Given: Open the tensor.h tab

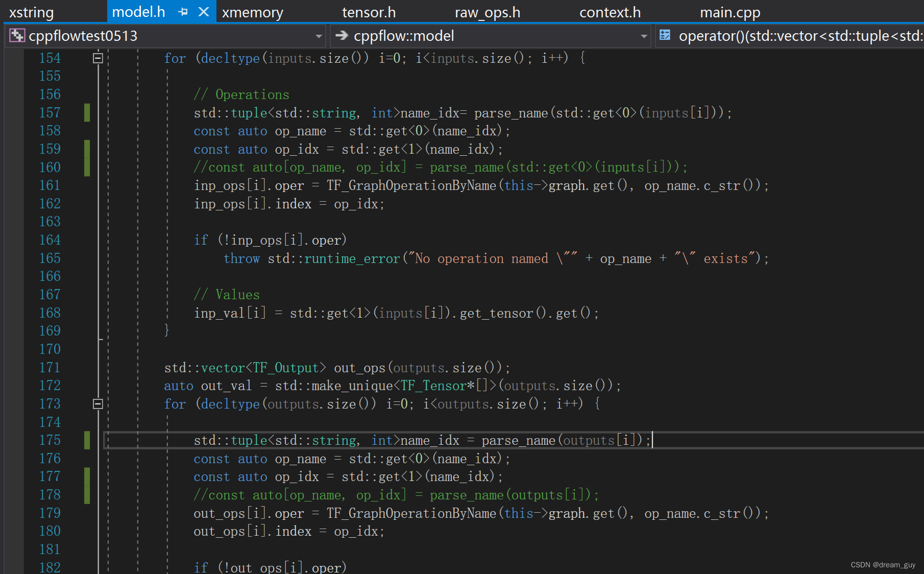Looking at the screenshot, I should (x=369, y=11).
